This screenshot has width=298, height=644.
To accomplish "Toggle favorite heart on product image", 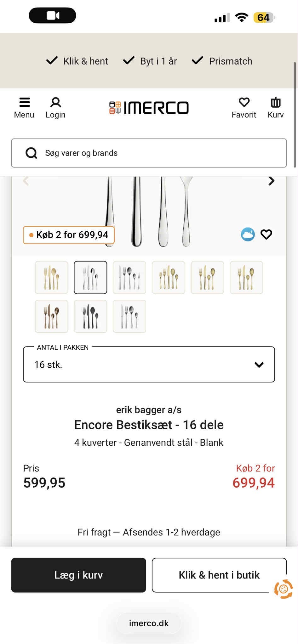I will coord(266,234).
